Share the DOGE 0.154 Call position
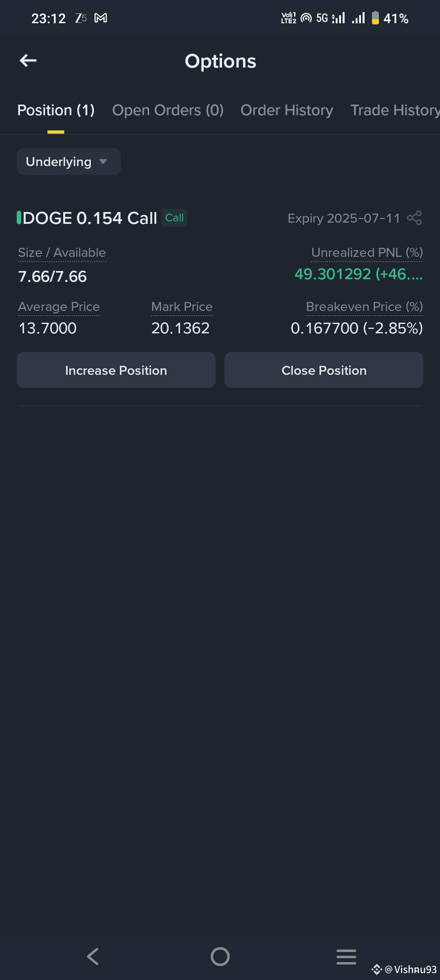 coord(414,218)
